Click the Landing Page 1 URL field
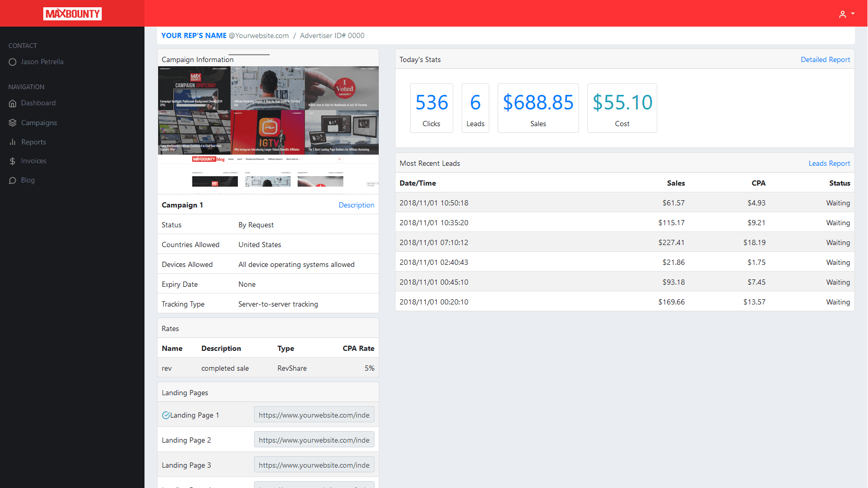868x488 pixels. pyautogui.click(x=314, y=415)
